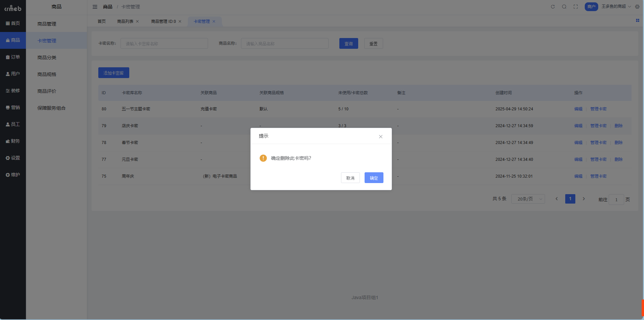Close the 商品列表 tab
Image resolution: width=644 pixels, height=320 pixels.
[137, 22]
